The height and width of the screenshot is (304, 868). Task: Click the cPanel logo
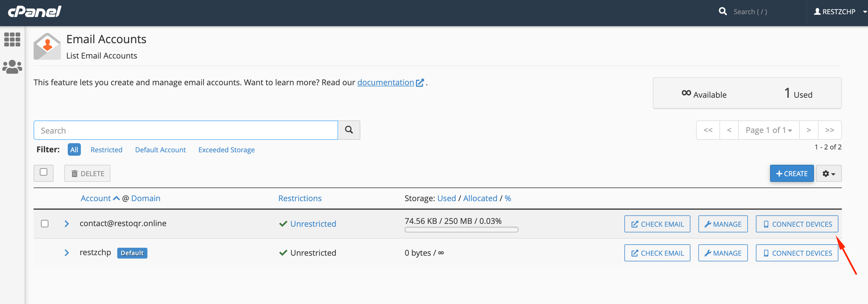click(35, 12)
